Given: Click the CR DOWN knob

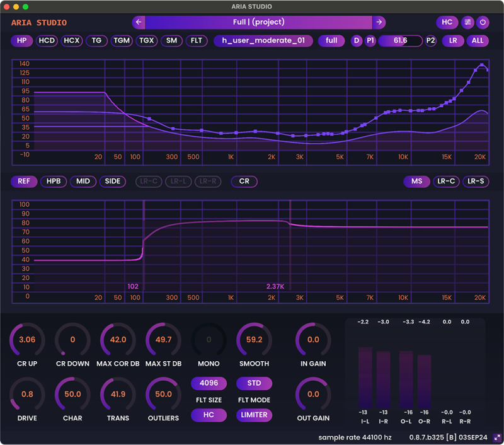Looking at the screenshot, I should coord(72,340).
